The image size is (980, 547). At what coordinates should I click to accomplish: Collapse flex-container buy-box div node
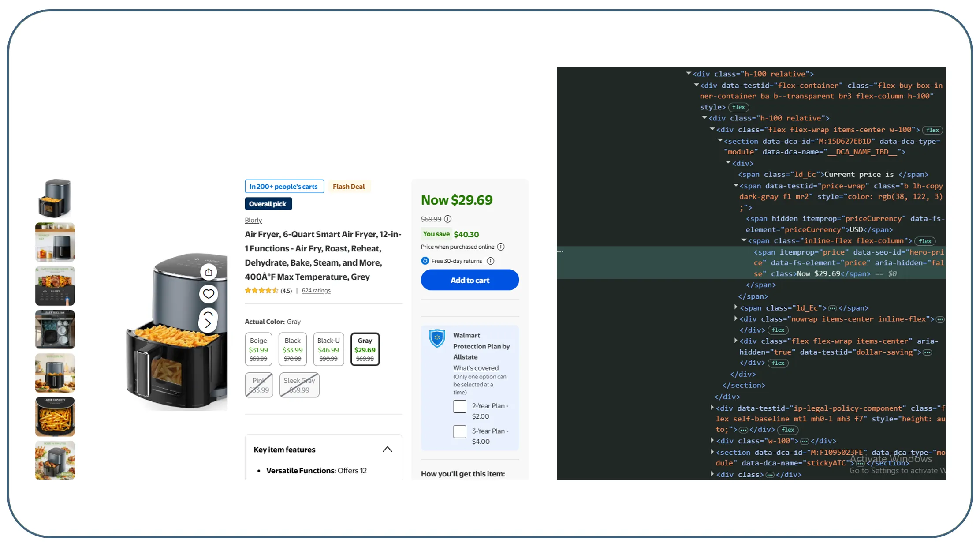(697, 85)
